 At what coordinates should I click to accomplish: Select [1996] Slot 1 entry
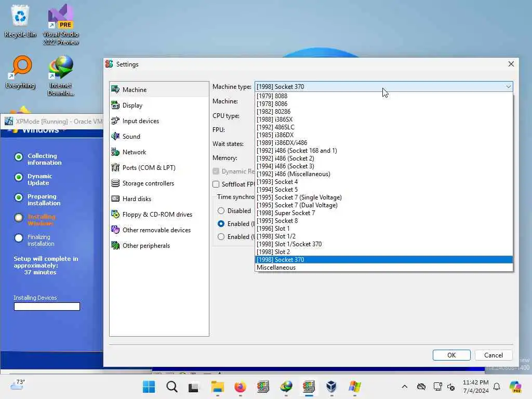coord(384,229)
